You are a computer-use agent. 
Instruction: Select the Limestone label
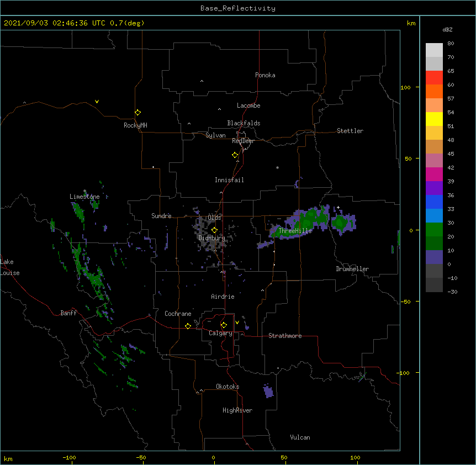tap(84, 197)
